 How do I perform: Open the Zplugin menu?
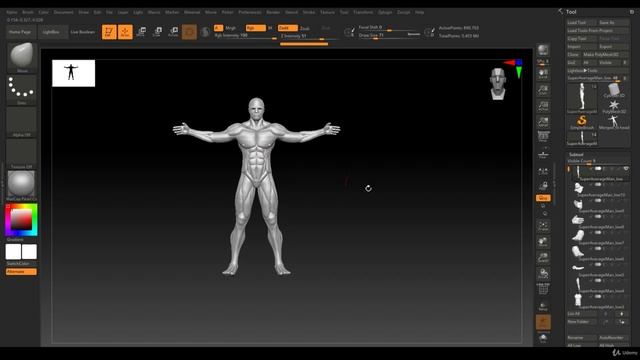click(385, 12)
